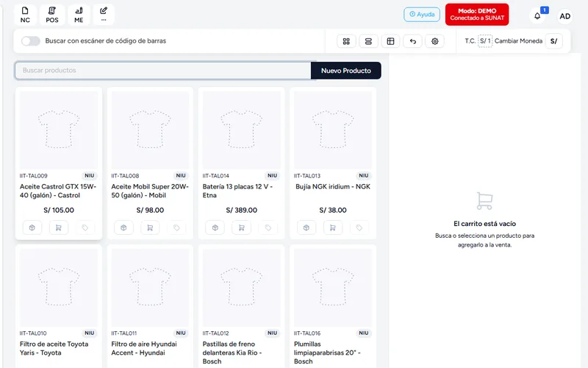Add Bujía NGK iridium to cart icon
Screen dimensions: 588x368
coord(333,227)
